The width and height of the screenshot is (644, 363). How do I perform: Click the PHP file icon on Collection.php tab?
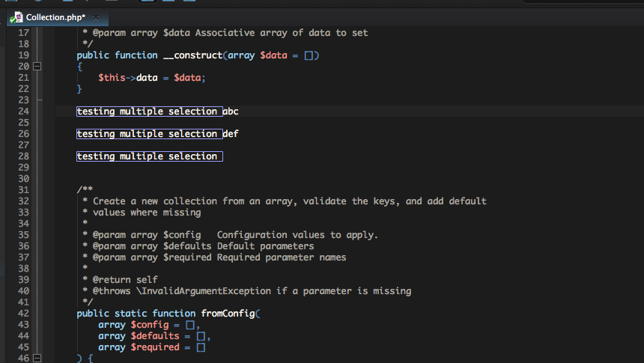(x=15, y=16)
